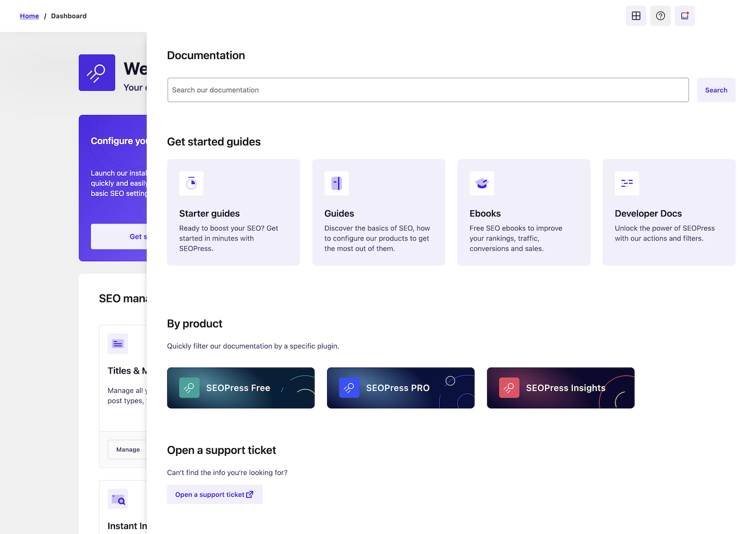Click 'Free SEO ebooks to improve' description
Viewport: 756px width, 534px height.
(x=516, y=239)
